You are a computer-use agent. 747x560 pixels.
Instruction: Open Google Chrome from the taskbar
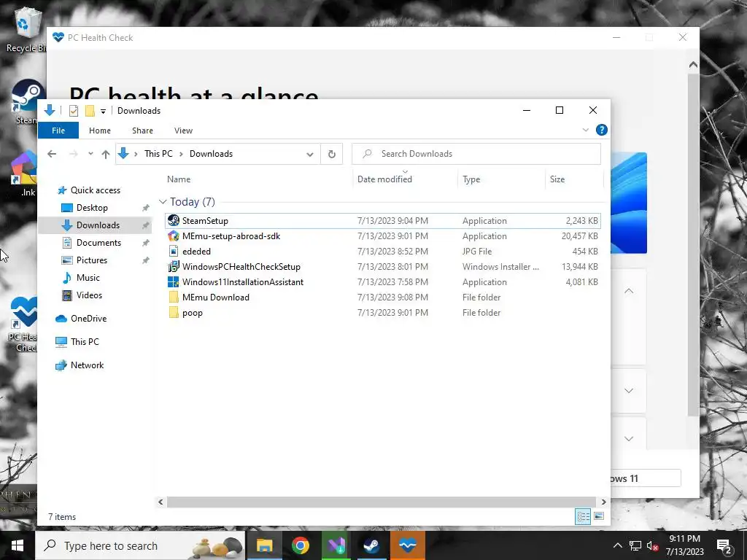[300, 545]
